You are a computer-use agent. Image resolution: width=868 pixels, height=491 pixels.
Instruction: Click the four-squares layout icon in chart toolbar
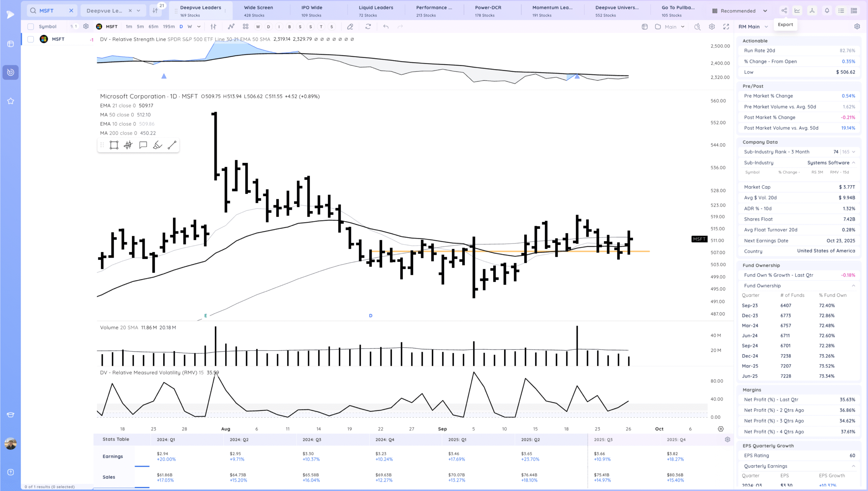pyautogui.click(x=245, y=26)
